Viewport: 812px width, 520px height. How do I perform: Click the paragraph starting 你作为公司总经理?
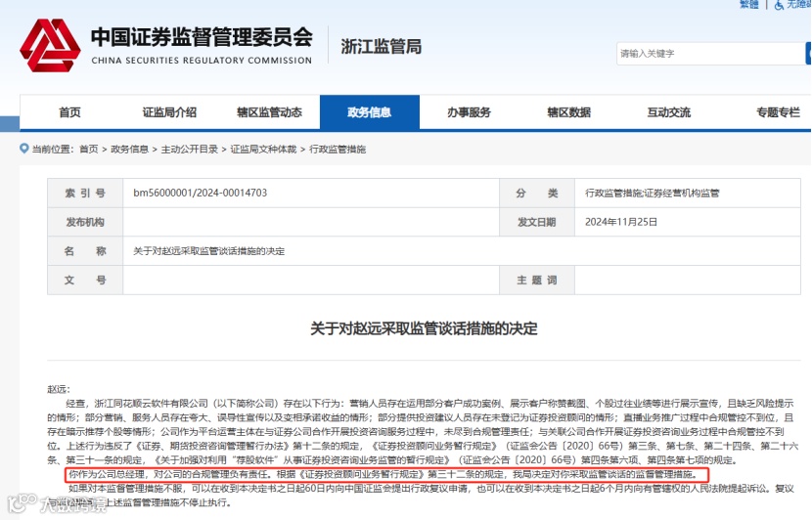tap(383, 474)
